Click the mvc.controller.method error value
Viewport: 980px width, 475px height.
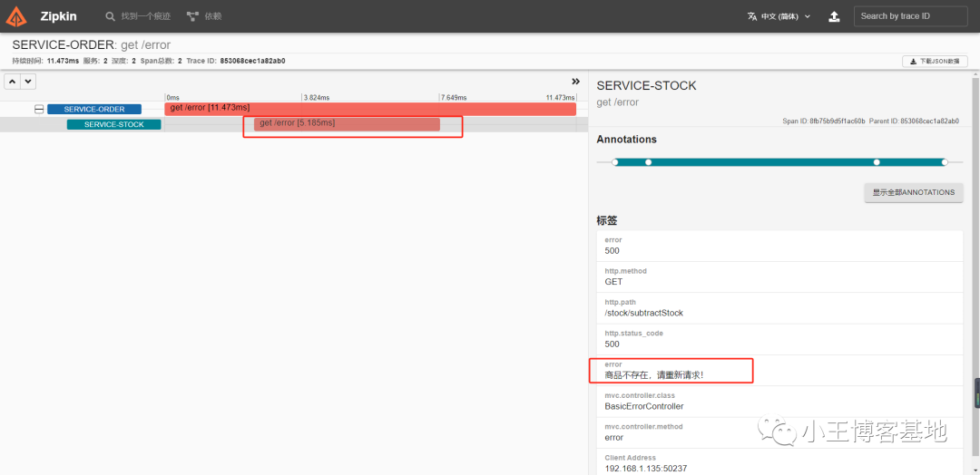(613, 438)
